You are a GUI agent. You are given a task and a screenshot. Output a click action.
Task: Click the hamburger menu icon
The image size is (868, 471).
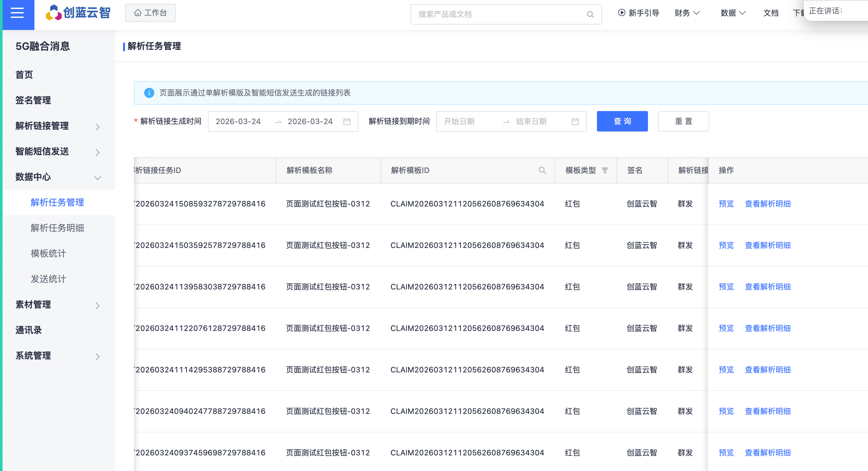click(17, 13)
